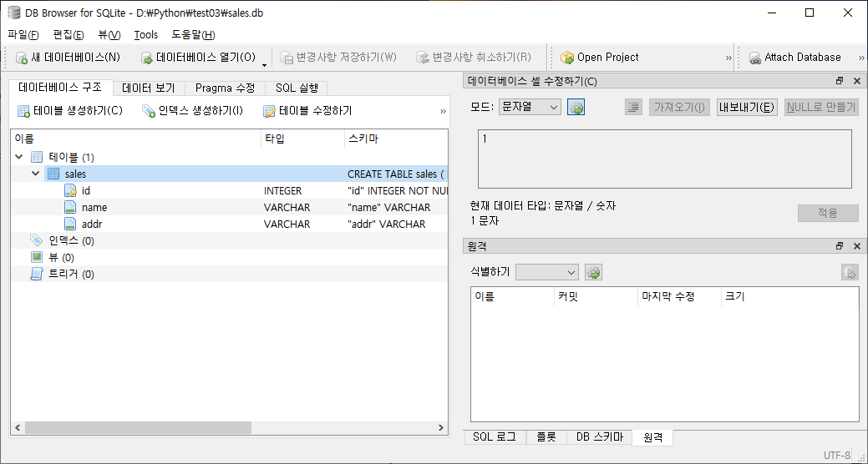Switch to the SQL 로그 bottom tab
The height and width of the screenshot is (464, 868).
pos(495,437)
